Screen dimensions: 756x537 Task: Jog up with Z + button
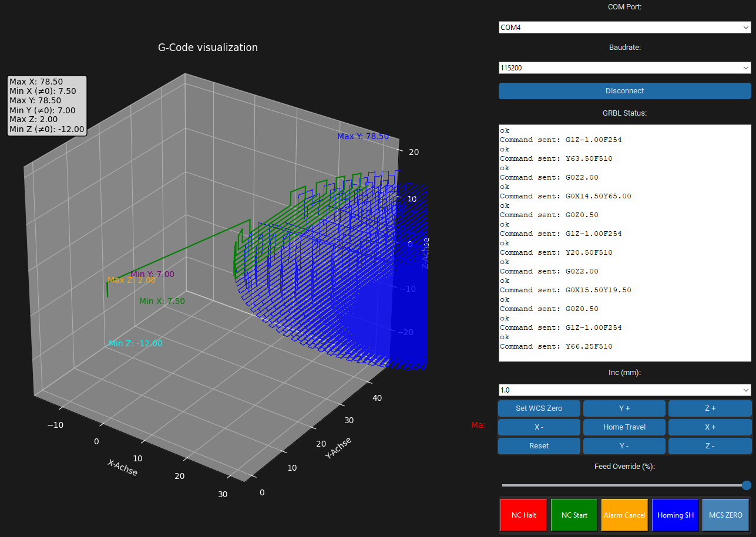pyautogui.click(x=710, y=408)
